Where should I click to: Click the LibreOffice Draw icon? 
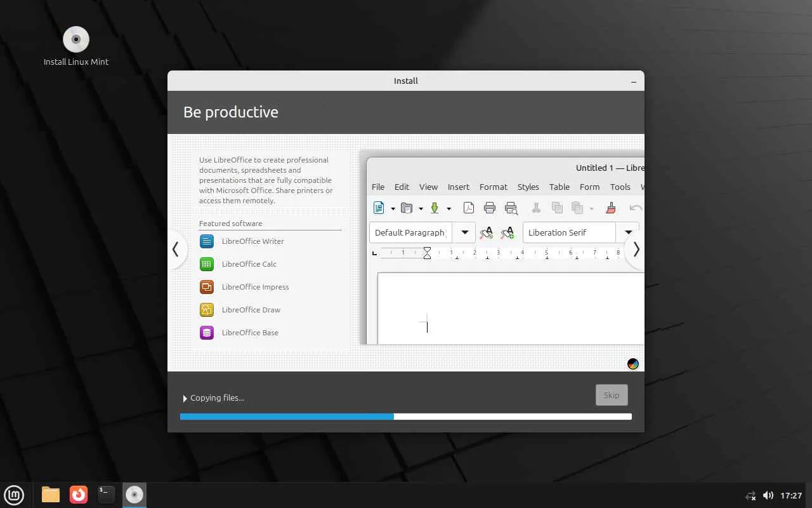[x=207, y=310]
